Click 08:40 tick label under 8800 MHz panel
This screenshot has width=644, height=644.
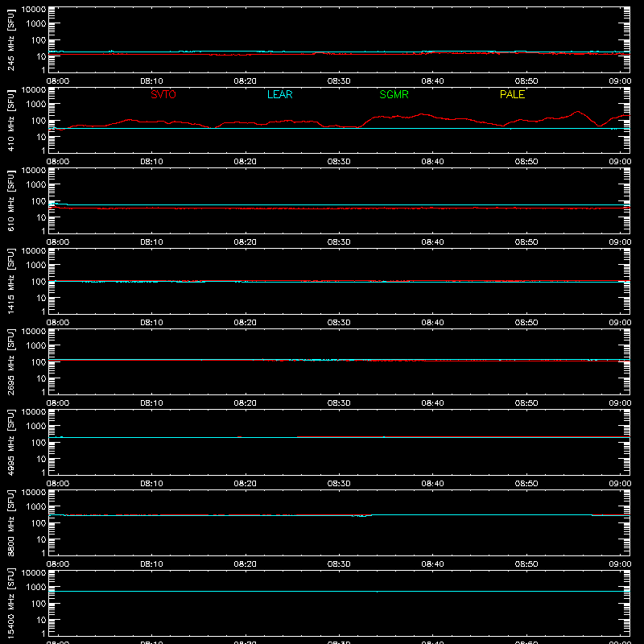pyautogui.click(x=432, y=564)
